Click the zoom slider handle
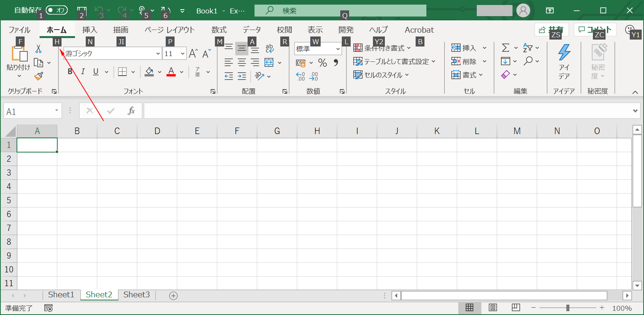Image resolution: width=644 pixels, height=315 pixels. [567, 308]
